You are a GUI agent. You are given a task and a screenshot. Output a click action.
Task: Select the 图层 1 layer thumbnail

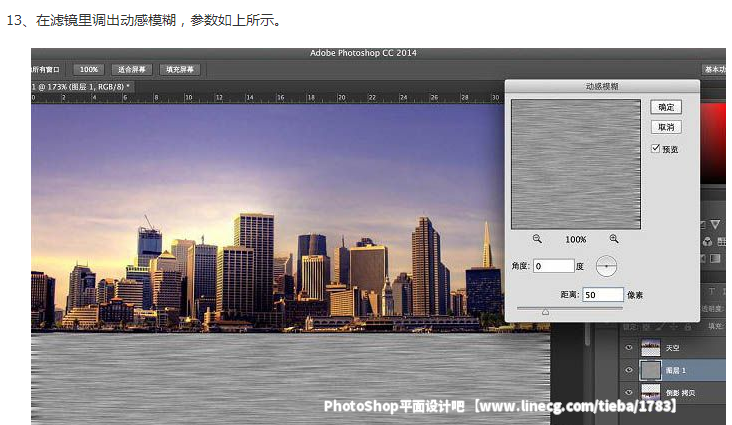pyautogui.click(x=651, y=370)
